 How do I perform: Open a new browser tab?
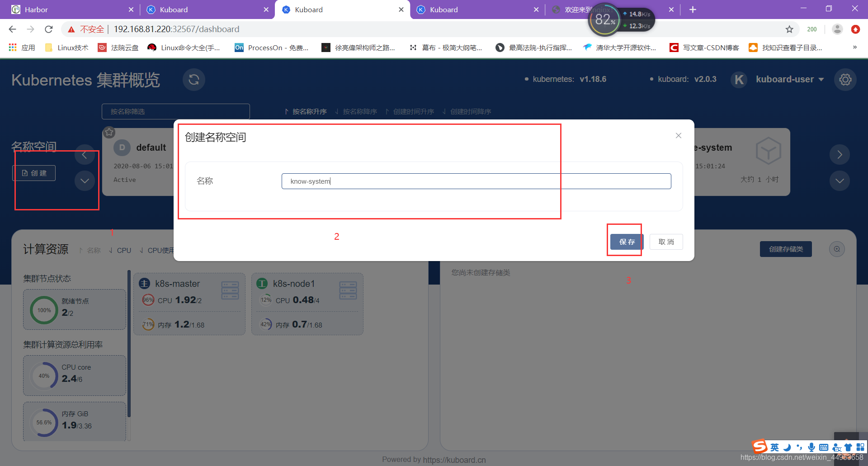[693, 10]
